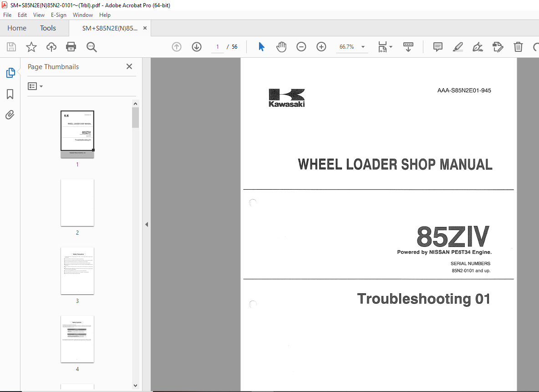Screen dimensions: 539x392
Task: Open the View menu
Action: pos(39,15)
